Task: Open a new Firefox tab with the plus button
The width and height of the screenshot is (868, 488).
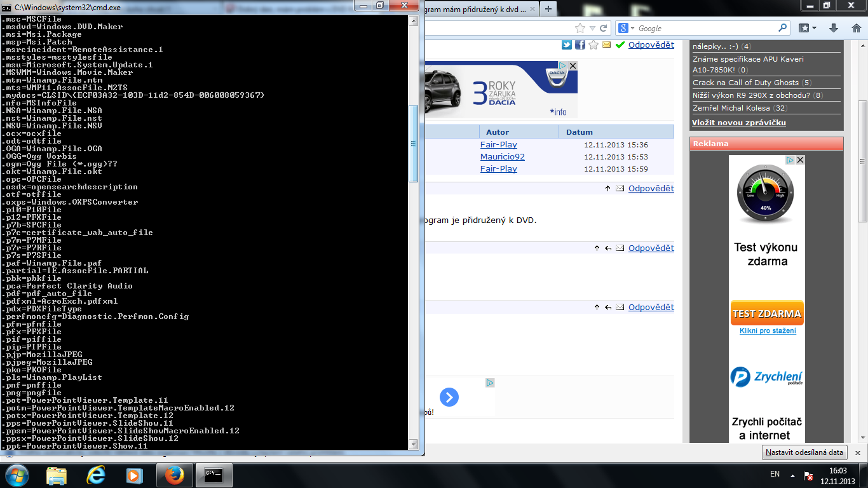Action: click(x=548, y=8)
